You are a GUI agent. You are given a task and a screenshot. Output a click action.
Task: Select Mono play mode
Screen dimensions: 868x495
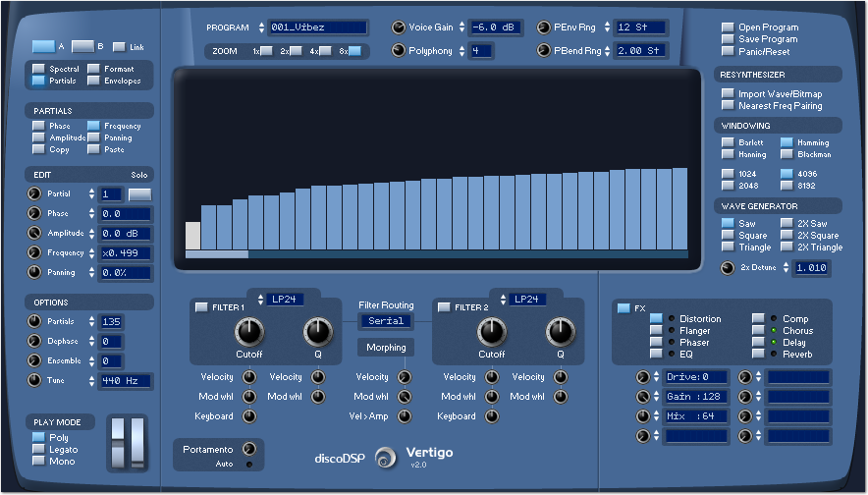[38, 461]
